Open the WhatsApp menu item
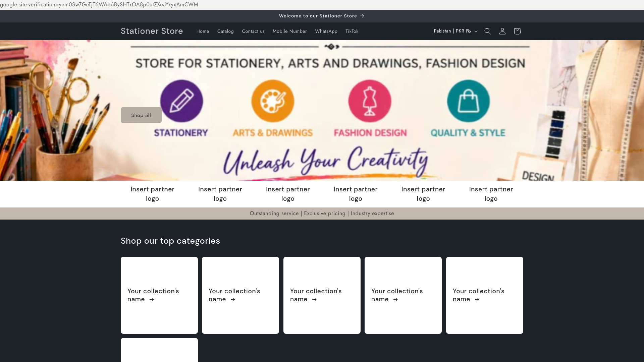Image resolution: width=644 pixels, height=362 pixels. (326, 31)
